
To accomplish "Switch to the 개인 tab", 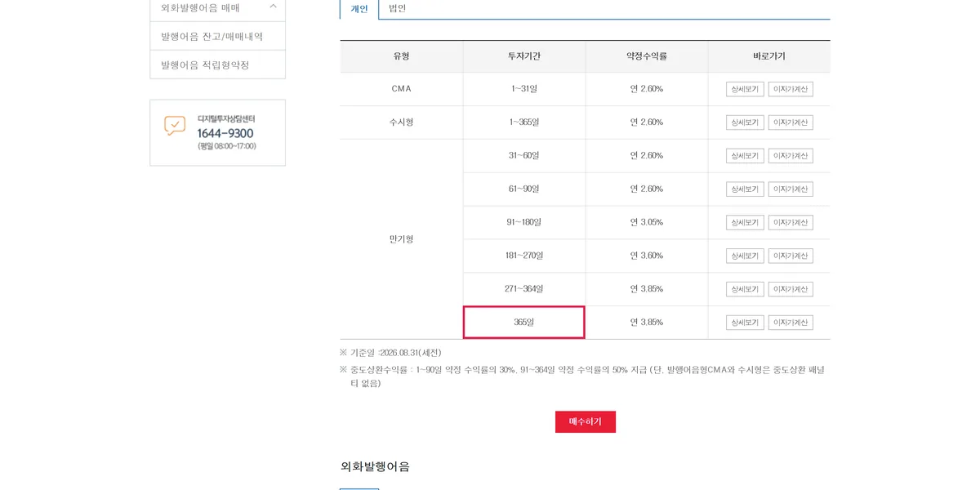I will 359,9.
